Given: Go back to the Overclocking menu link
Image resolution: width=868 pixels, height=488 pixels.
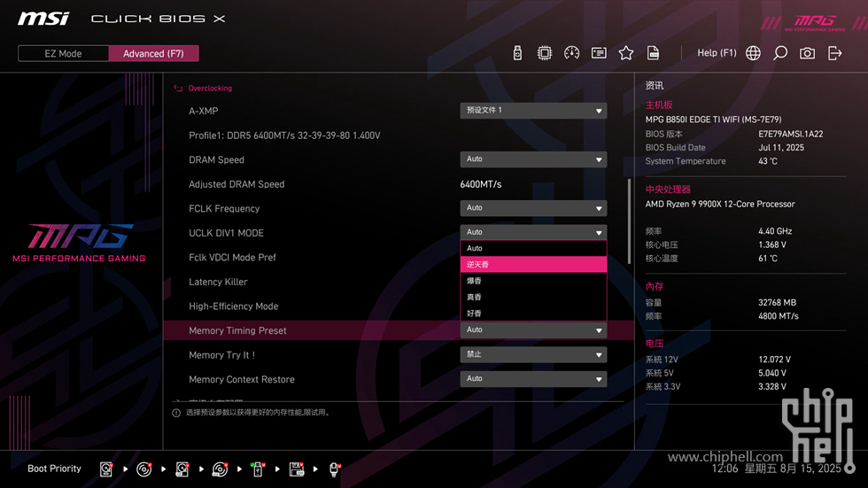Looking at the screenshot, I should tap(210, 89).
